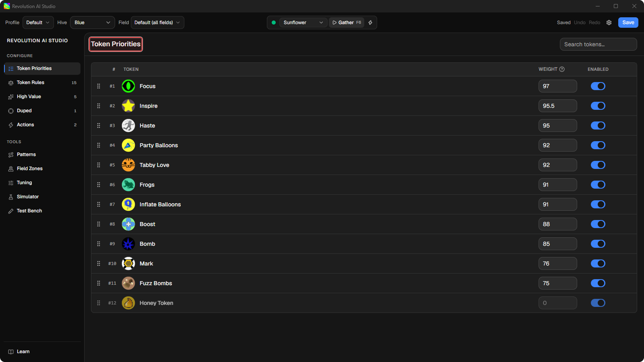The image size is (644, 362).
Task: Go to High Value section
Action: click(x=42, y=97)
